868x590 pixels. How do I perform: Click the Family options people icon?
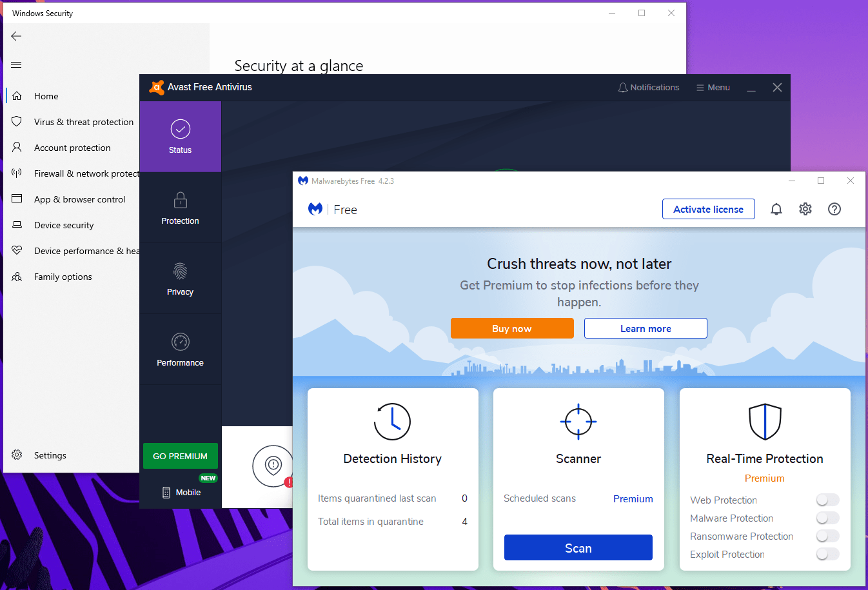(17, 277)
